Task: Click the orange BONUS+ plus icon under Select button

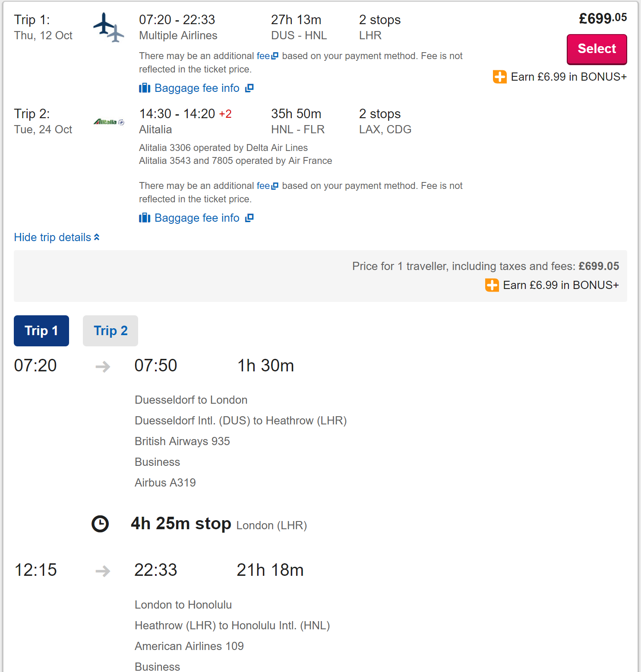Action: tap(500, 77)
